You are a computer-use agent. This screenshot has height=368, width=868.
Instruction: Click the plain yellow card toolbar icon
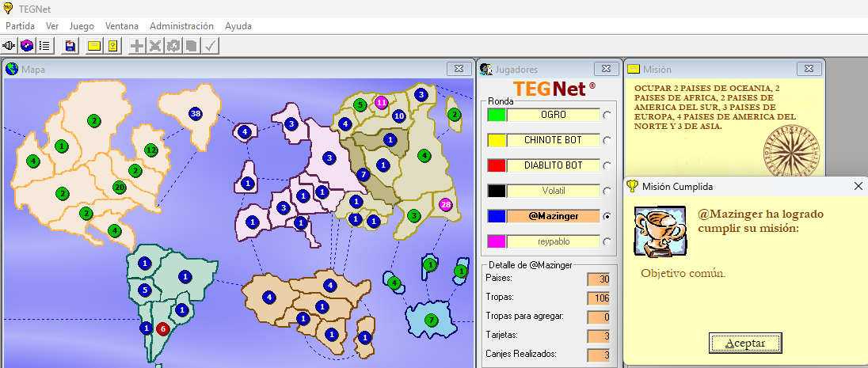tap(94, 46)
